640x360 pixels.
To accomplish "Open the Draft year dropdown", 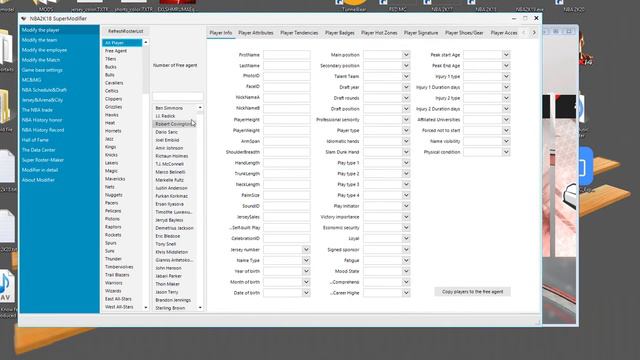I will [406, 87].
